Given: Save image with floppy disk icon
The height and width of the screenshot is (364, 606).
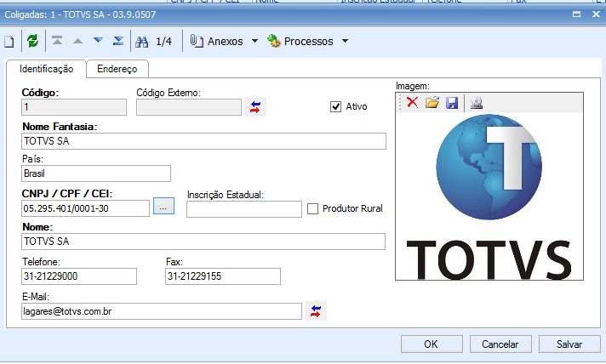Looking at the screenshot, I should 452,103.
